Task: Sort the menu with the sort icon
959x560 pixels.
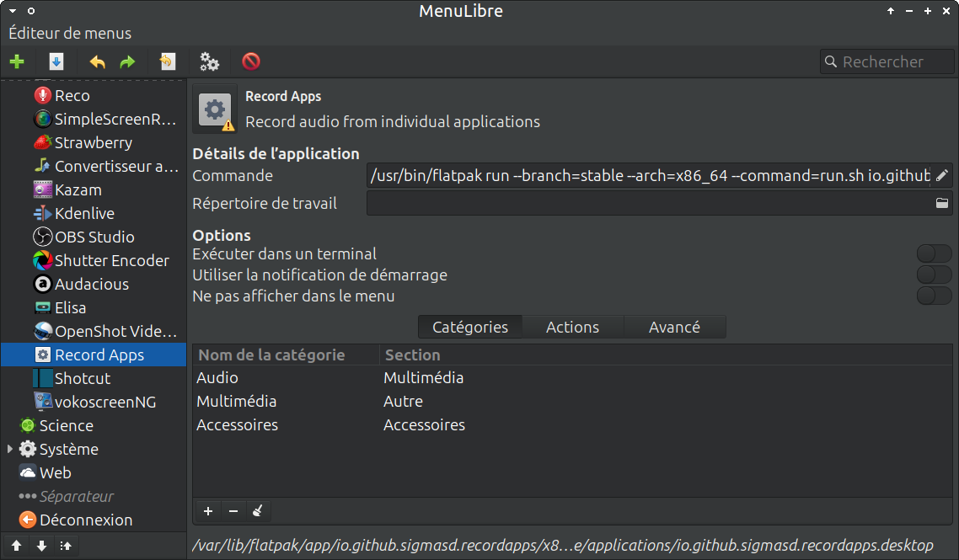Action: coord(66,546)
